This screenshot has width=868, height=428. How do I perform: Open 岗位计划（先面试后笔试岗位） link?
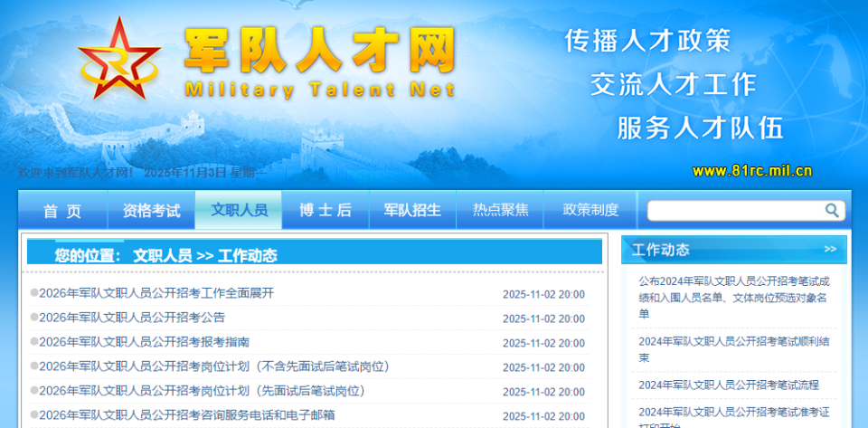203,391
